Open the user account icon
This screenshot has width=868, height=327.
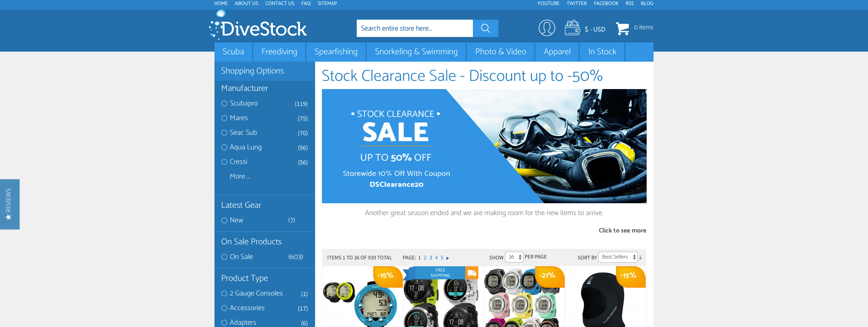click(547, 28)
